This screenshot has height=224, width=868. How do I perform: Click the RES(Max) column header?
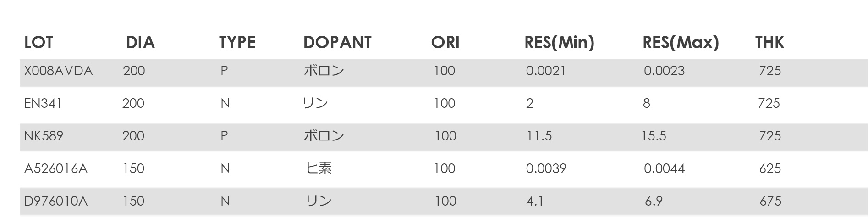681,43
